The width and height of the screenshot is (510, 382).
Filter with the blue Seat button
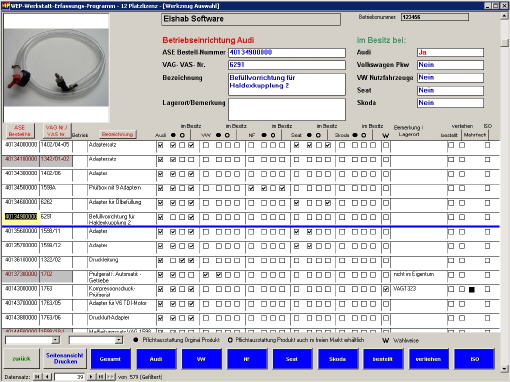pyautogui.click(x=292, y=359)
